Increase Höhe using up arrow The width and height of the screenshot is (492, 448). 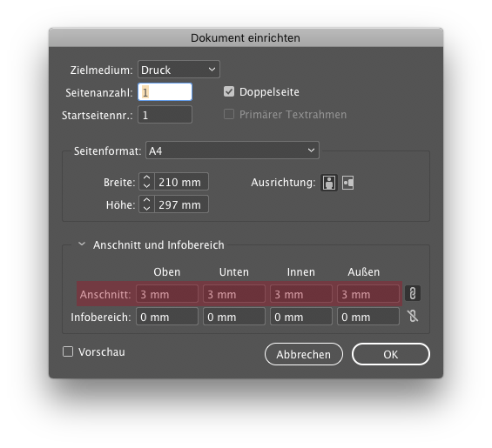(x=146, y=200)
